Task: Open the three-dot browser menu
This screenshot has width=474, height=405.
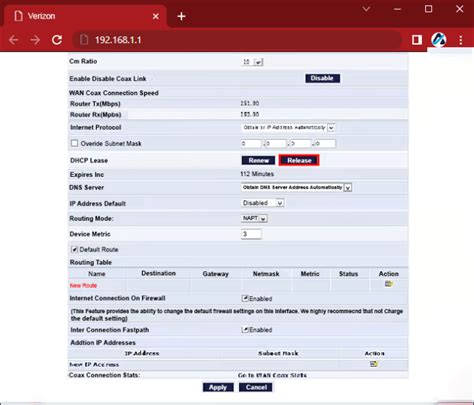Action: click(461, 40)
